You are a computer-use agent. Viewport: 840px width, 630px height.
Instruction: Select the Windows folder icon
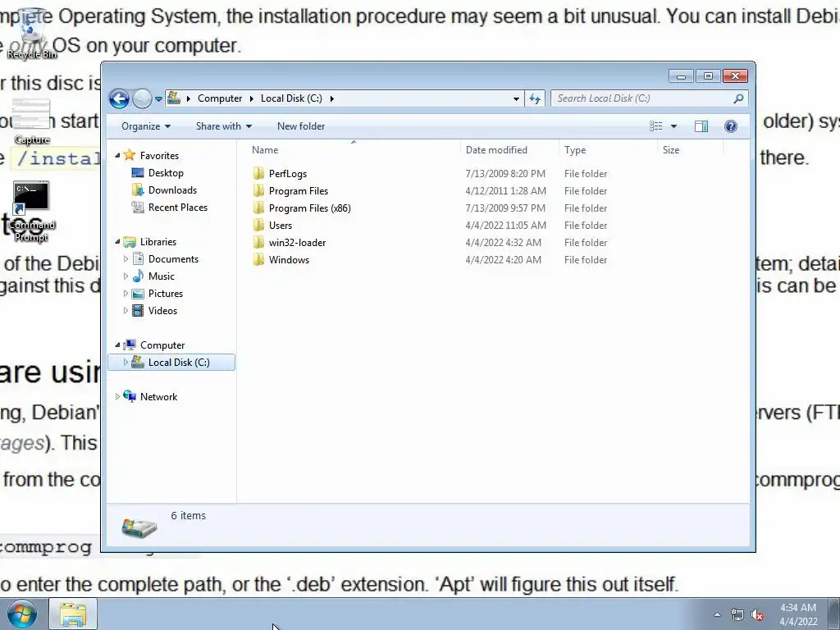[x=258, y=259]
